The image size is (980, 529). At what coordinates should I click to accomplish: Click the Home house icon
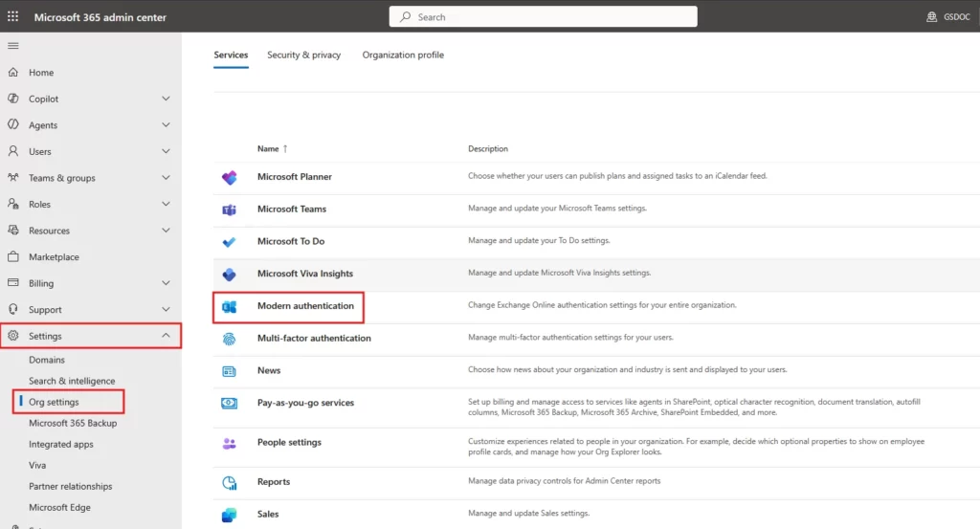(13, 73)
